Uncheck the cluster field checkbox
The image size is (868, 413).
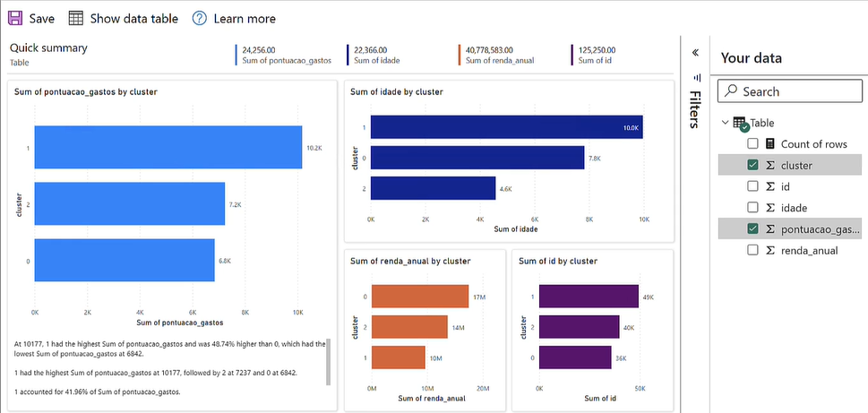pyautogui.click(x=752, y=165)
